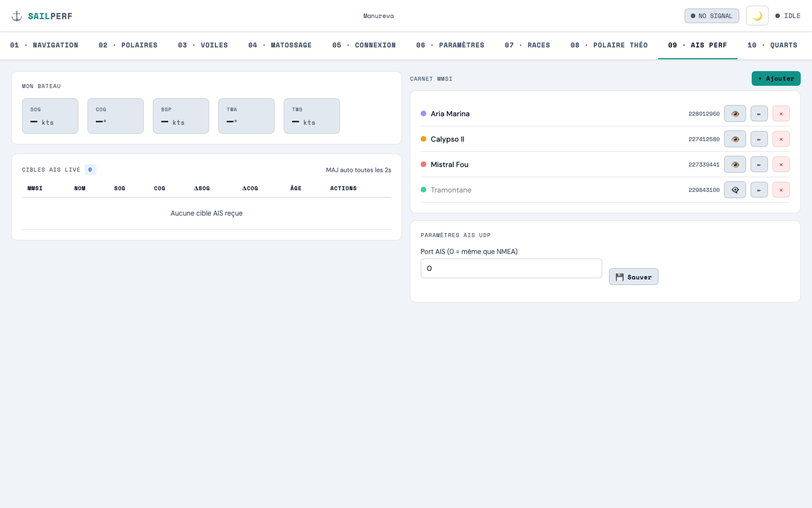Delete Calypso II with red X
Image resolution: width=812 pixels, height=508 pixels.
coord(781,139)
